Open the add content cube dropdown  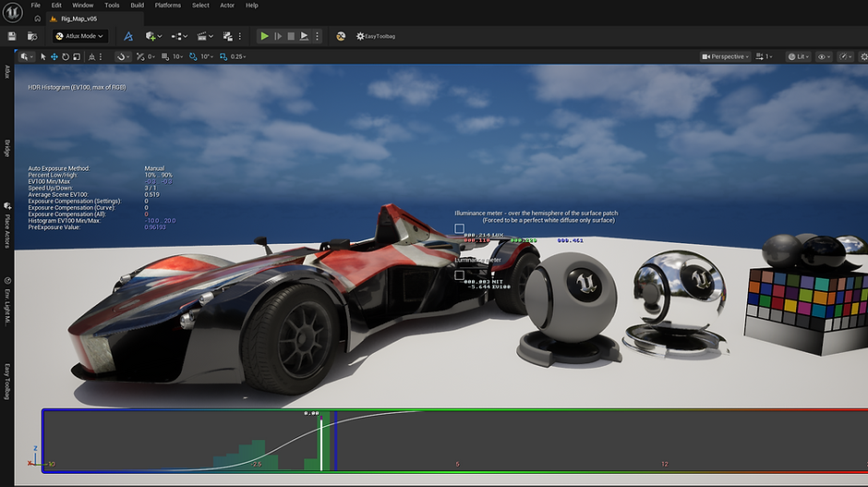(x=153, y=36)
